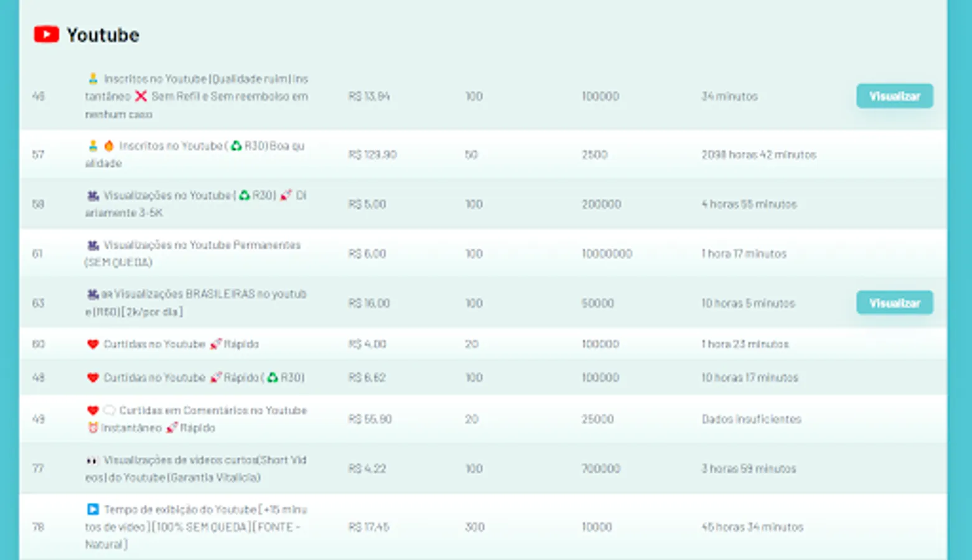972x560 pixels.
Task: Click the price R$ 4,22
Action: tap(367, 469)
